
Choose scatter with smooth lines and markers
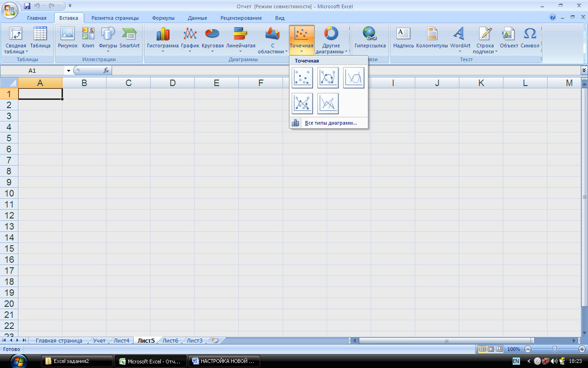(x=328, y=78)
